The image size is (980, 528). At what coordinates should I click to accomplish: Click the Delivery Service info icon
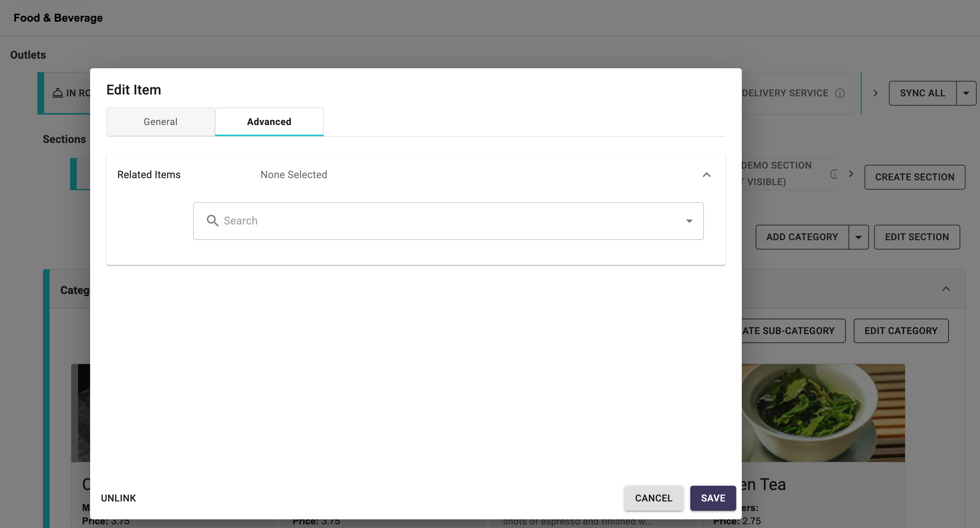840,93
